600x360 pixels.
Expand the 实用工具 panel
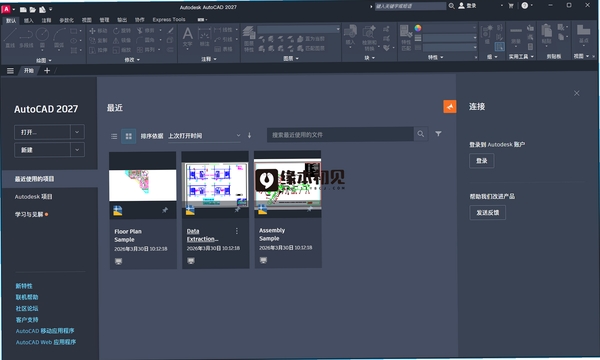pyautogui.click(x=521, y=57)
